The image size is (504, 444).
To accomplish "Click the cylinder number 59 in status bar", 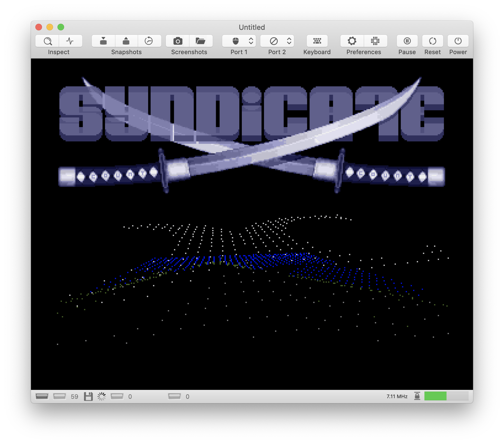I will click(x=75, y=397).
